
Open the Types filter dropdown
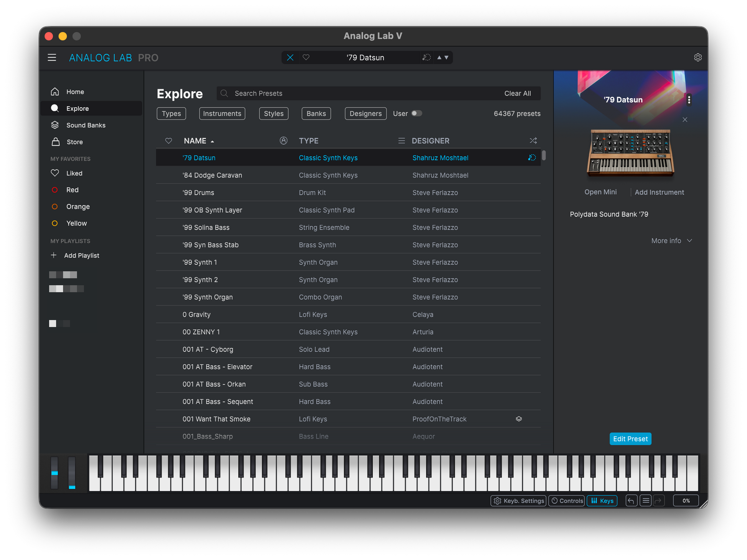point(171,114)
